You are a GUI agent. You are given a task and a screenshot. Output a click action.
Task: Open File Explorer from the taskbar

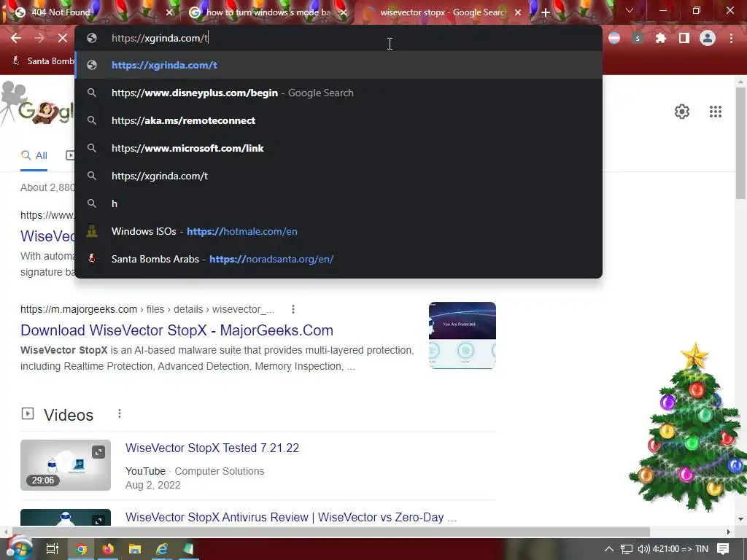135,549
